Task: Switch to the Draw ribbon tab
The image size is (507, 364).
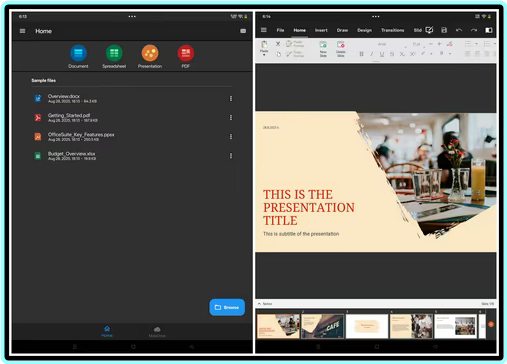Action: (x=342, y=30)
